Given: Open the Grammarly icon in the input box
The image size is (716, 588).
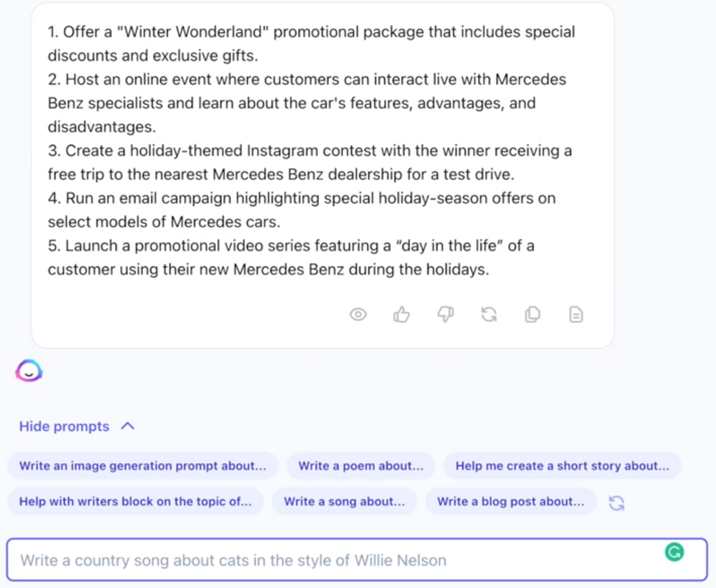Looking at the screenshot, I should click(674, 552).
